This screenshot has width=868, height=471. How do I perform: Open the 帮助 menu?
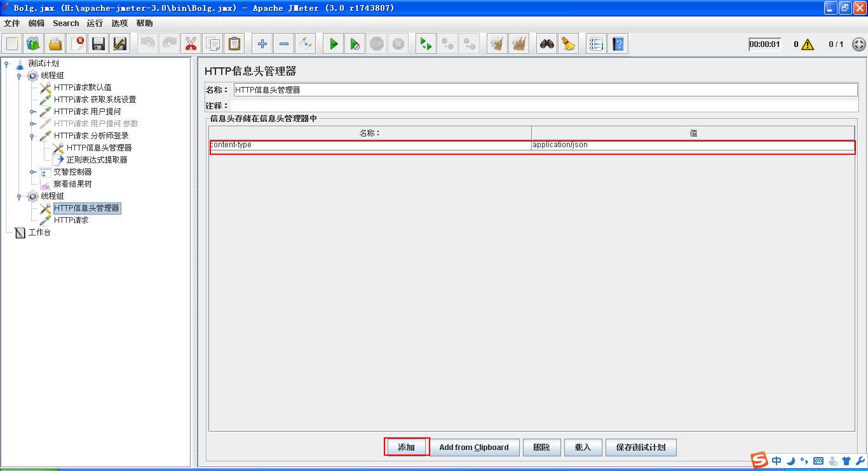pos(144,23)
